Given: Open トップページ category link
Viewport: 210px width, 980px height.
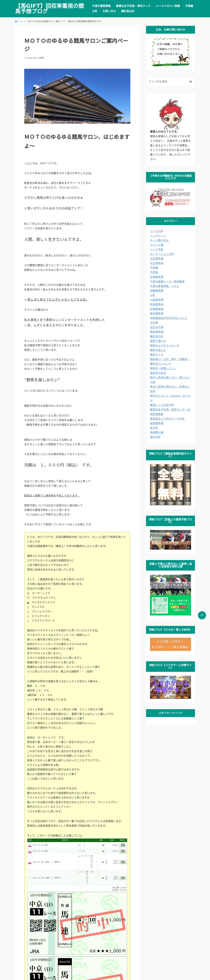Looking at the screenshot, I should (158, 236).
